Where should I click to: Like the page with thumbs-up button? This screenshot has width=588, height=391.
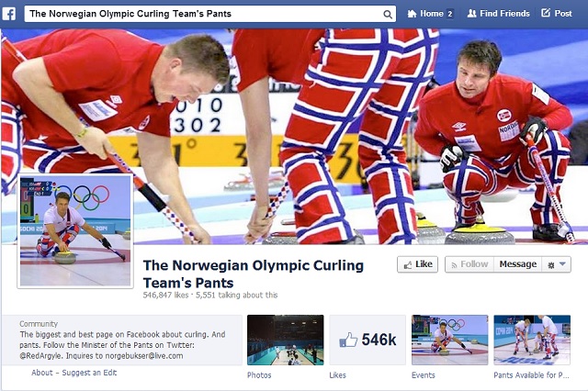point(417,264)
